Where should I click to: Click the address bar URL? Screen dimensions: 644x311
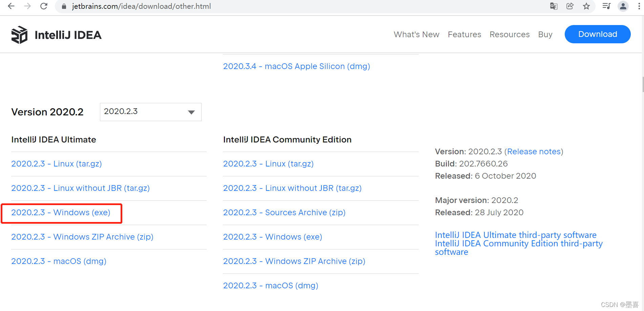point(141,6)
